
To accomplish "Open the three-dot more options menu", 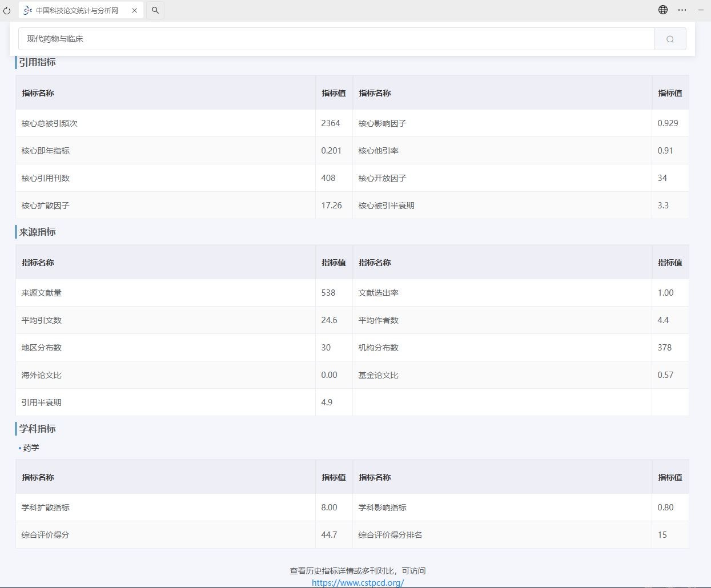I will coord(682,10).
